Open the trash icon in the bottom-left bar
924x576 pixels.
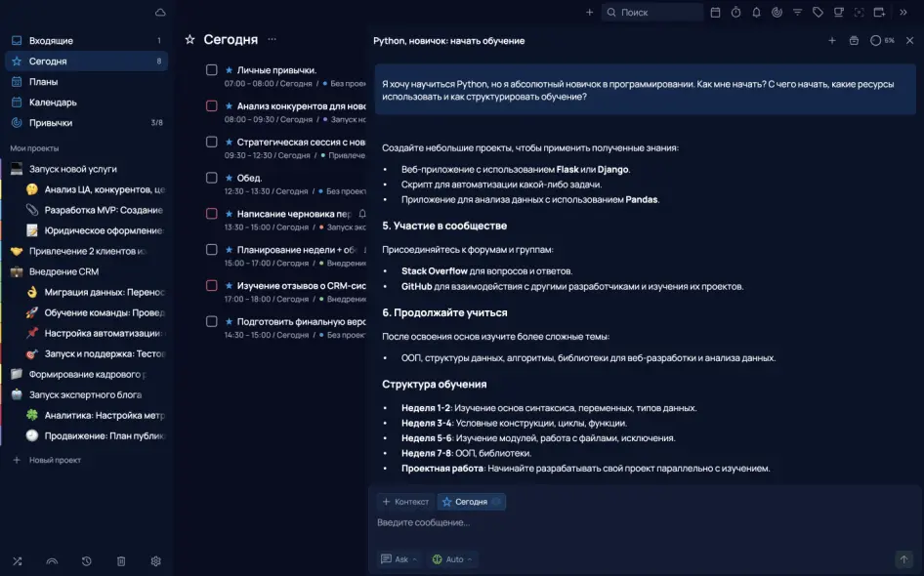[x=121, y=561]
